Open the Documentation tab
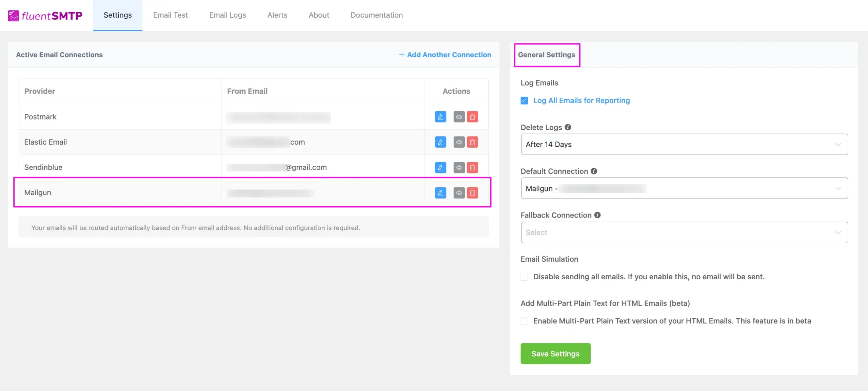 [377, 15]
